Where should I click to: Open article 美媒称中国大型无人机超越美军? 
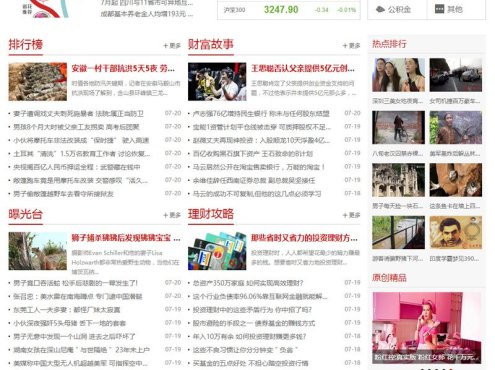[80, 363]
